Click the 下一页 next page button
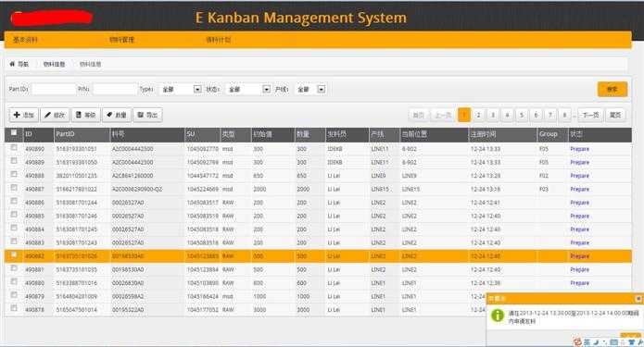Screen dimensions: 644x347 coord(590,115)
